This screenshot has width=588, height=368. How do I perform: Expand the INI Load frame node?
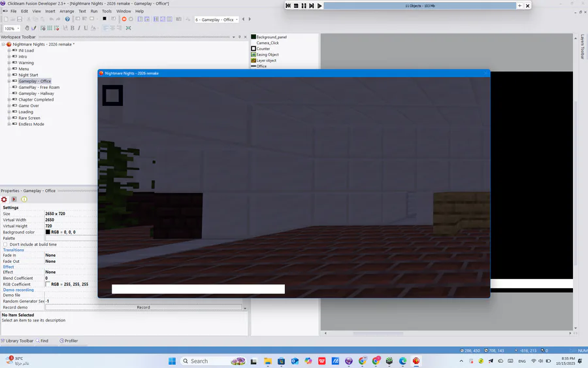[x=9, y=50]
